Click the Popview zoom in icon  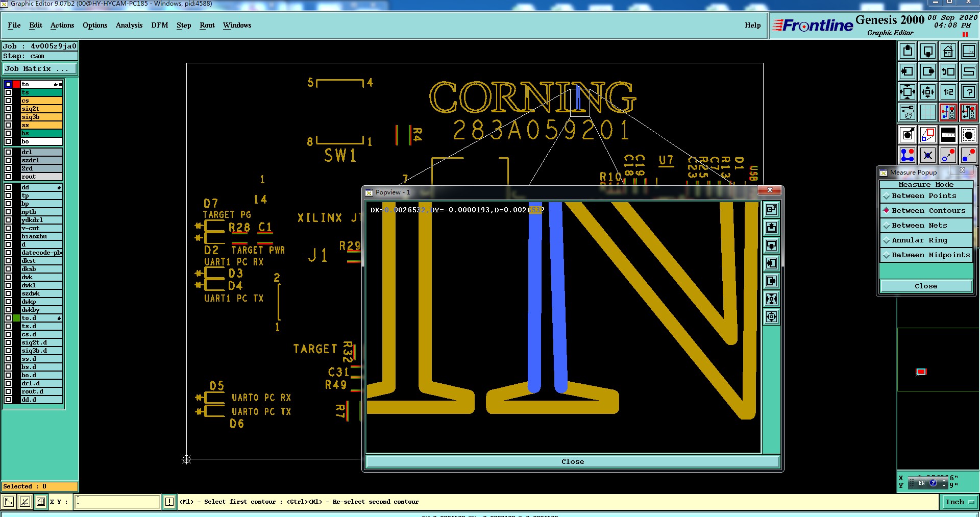point(771,299)
